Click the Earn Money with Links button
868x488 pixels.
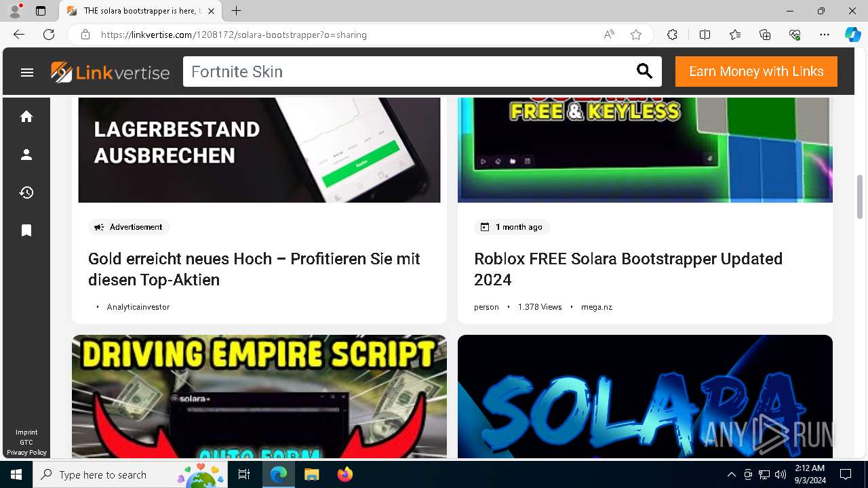click(x=756, y=71)
